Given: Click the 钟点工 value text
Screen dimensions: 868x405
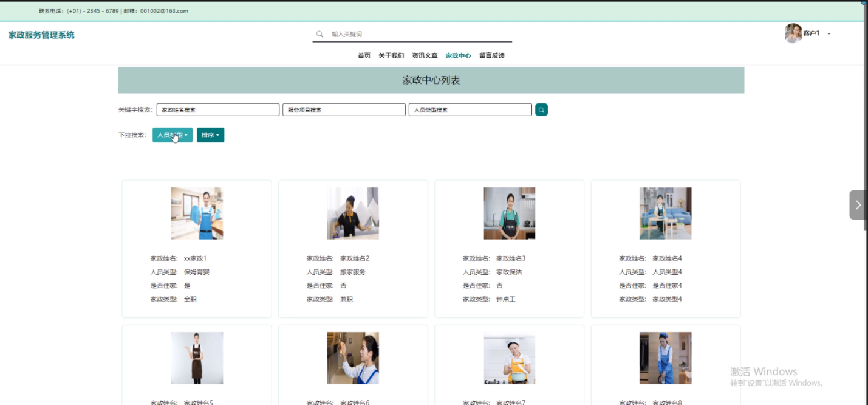Looking at the screenshot, I should pos(506,299).
